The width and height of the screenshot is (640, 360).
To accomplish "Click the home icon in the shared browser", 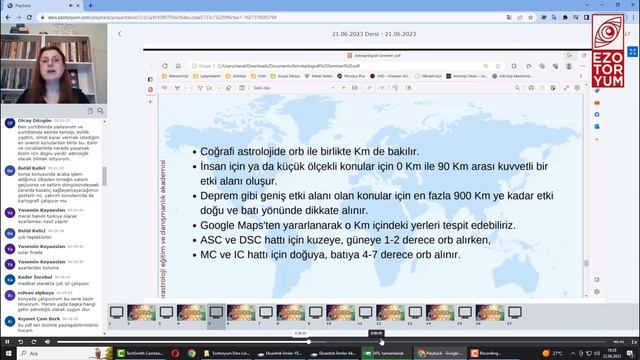I will (x=178, y=66).
